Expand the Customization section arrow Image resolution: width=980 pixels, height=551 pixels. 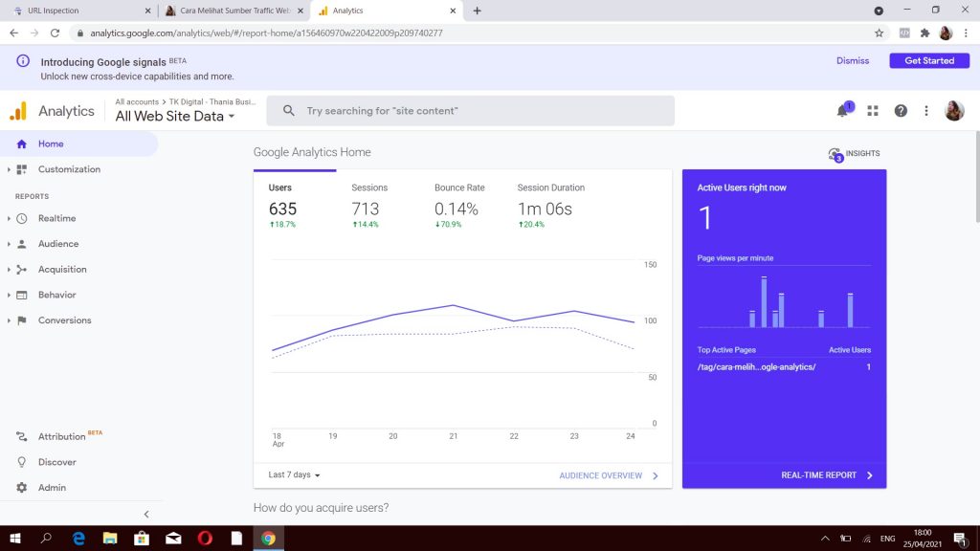pyautogui.click(x=9, y=169)
